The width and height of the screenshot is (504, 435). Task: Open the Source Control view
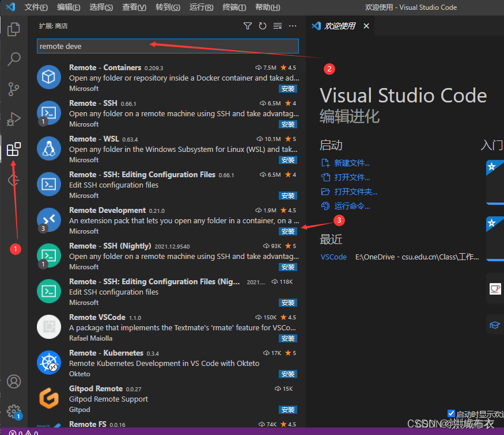click(14, 89)
